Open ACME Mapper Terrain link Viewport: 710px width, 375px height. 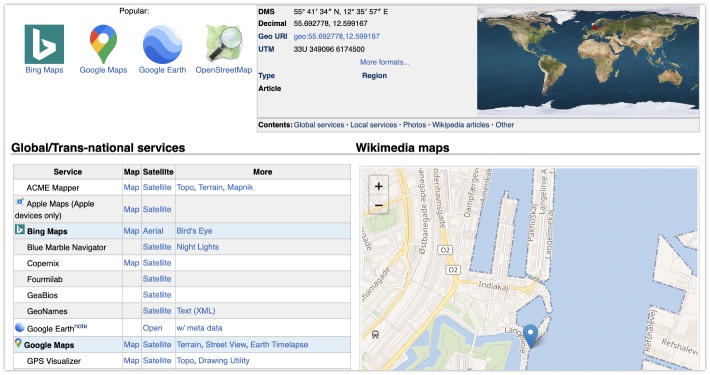tap(211, 187)
